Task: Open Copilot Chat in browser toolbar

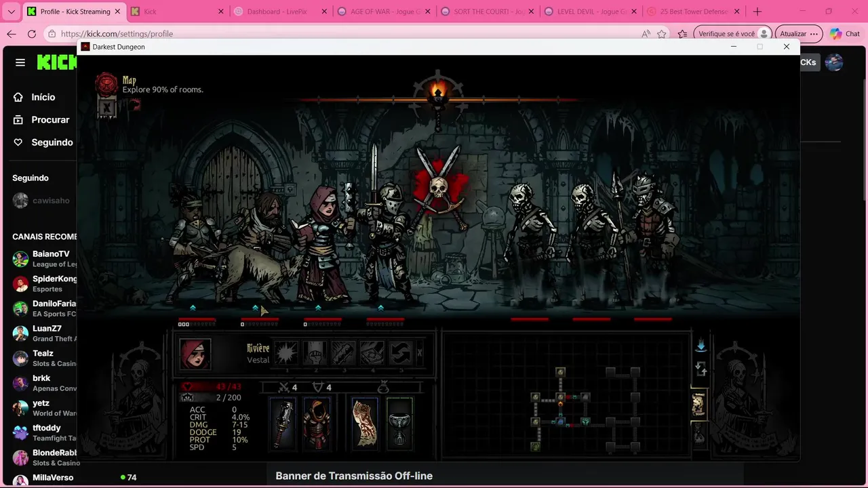Action: pos(845,34)
